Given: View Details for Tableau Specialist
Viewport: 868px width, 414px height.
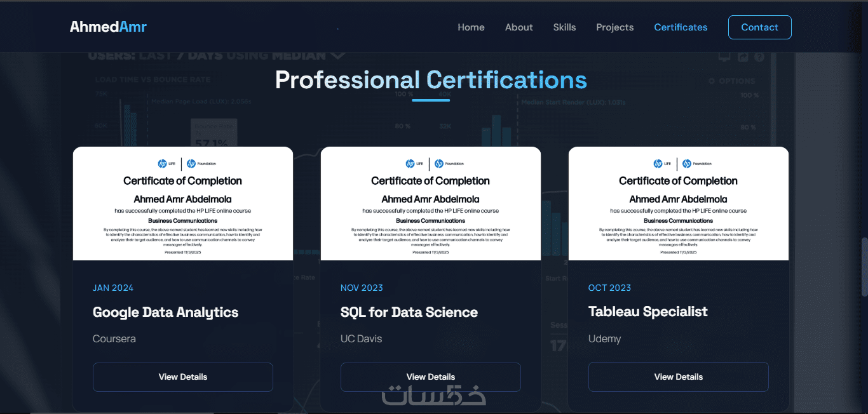Looking at the screenshot, I should (x=679, y=377).
